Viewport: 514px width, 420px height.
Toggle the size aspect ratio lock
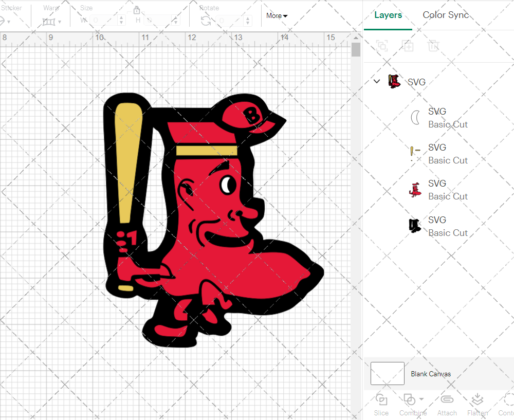click(x=137, y=10)
